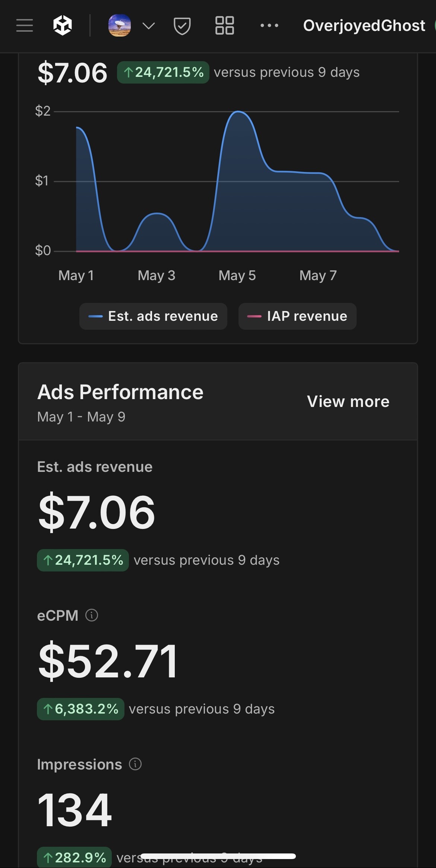Click the 282.9% impressions change badge

(75, 857)
